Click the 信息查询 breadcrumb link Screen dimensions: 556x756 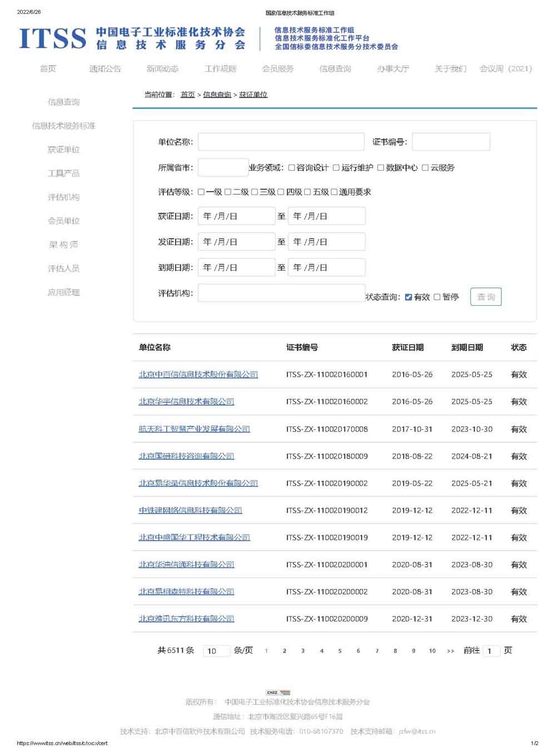[x=217, y=95]
